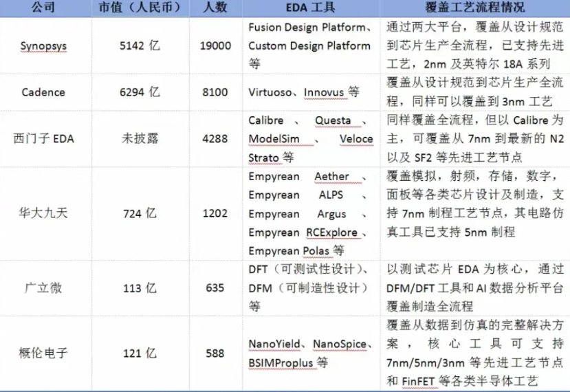Click the 市值（人民币）column header

(x=140, y=8)
